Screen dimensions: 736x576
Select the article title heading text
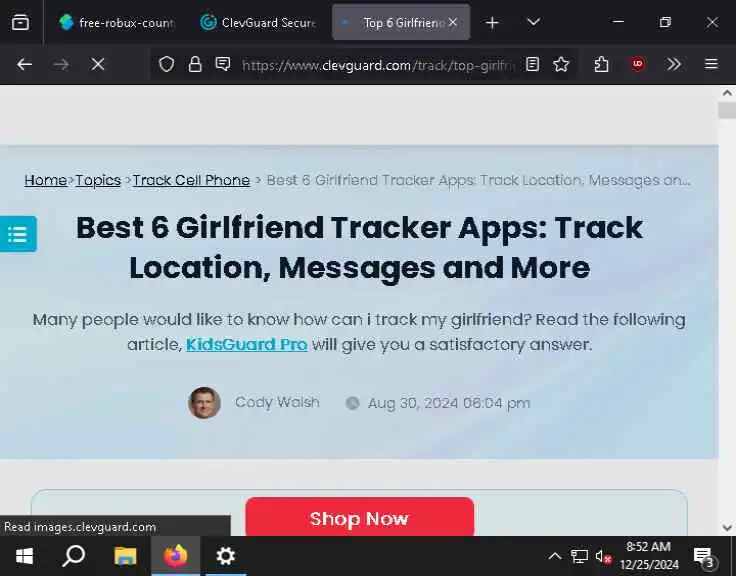[x=360, y=247]
